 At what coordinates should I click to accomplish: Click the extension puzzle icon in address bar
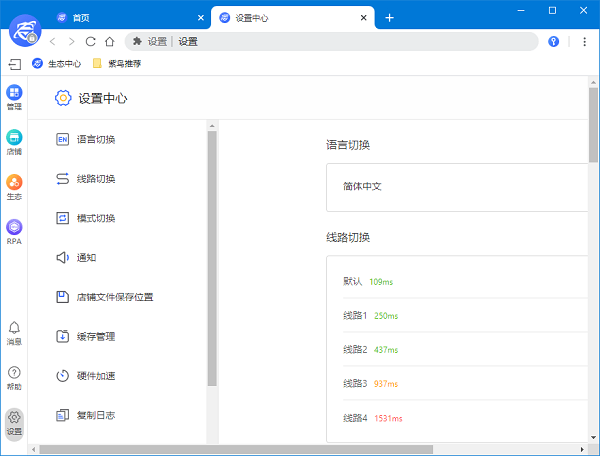(137, 41)
